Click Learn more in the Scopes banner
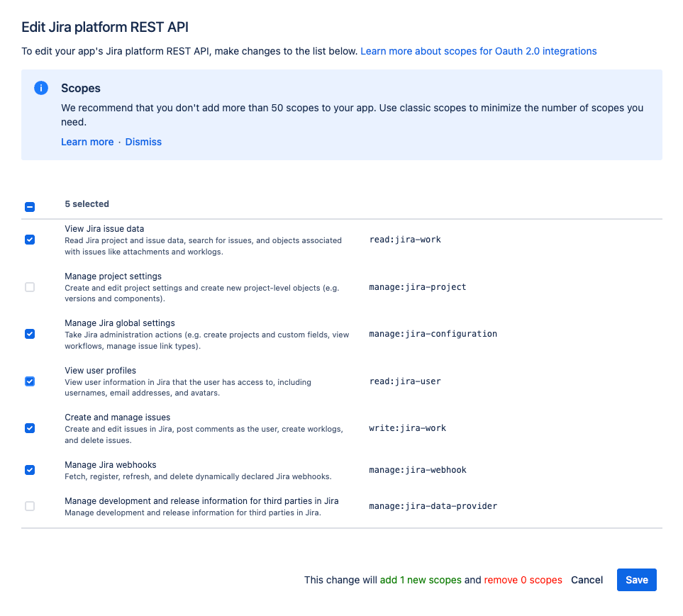 87,142
